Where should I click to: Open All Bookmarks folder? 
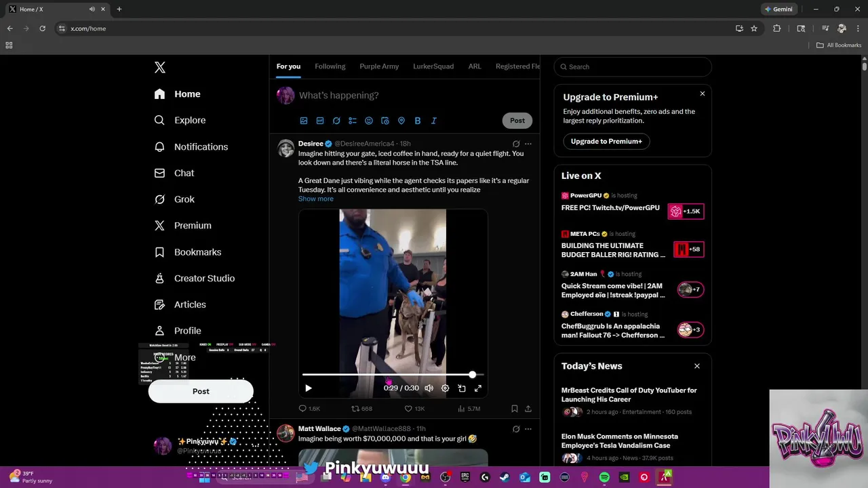tap(839, 45)
